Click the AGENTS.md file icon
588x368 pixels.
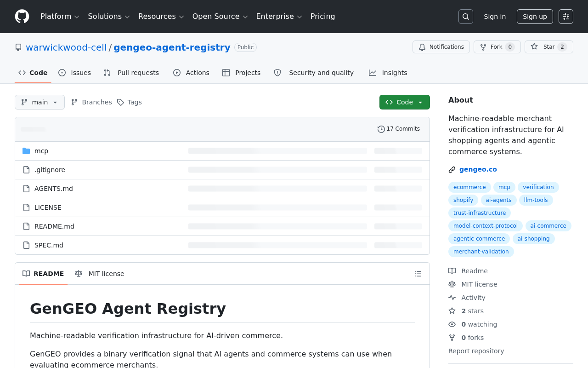point(26,189)
